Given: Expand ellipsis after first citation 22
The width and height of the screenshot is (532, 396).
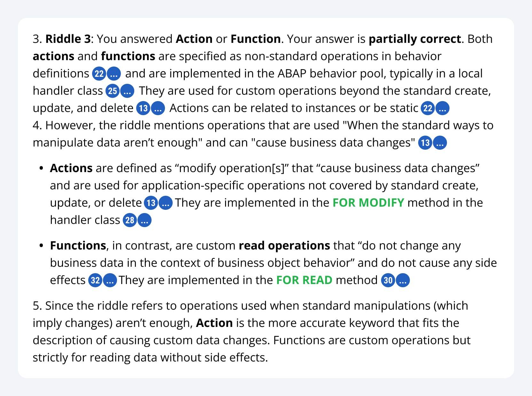Looking at the screenshot, I should [x=113, y=74].
